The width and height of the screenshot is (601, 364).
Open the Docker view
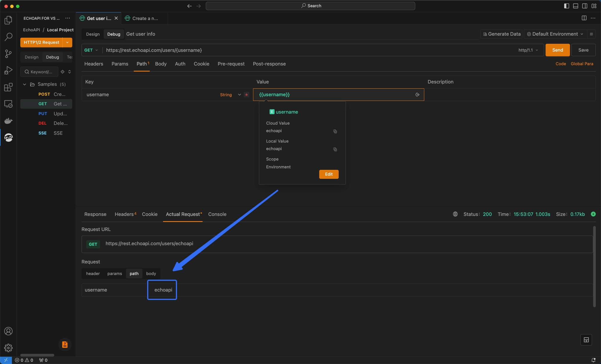8,121
